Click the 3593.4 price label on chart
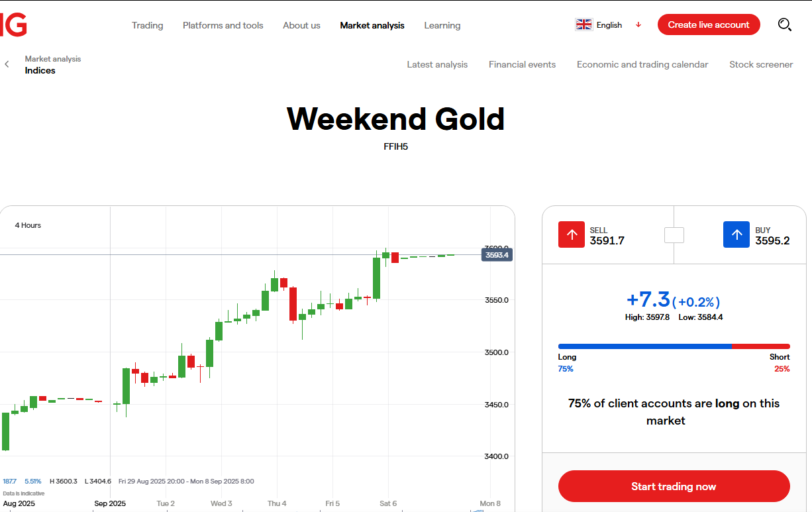 [x=497, y=255]
